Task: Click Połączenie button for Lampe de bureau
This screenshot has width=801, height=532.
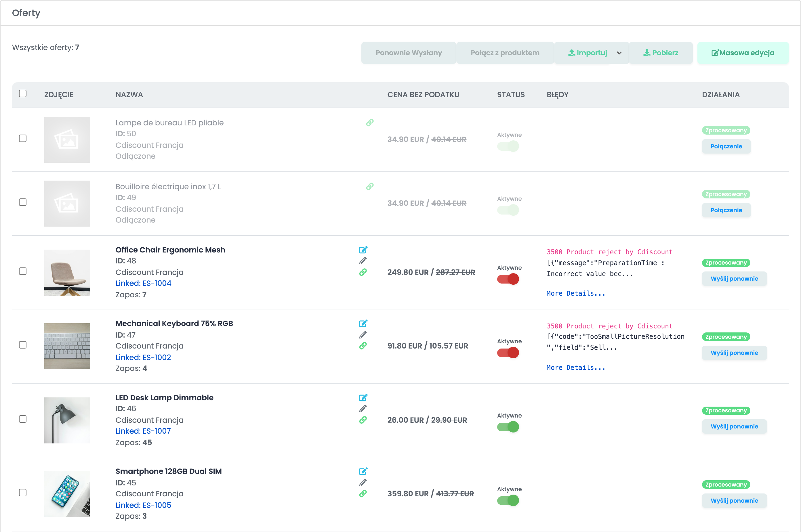Action: tap(726, 147)
